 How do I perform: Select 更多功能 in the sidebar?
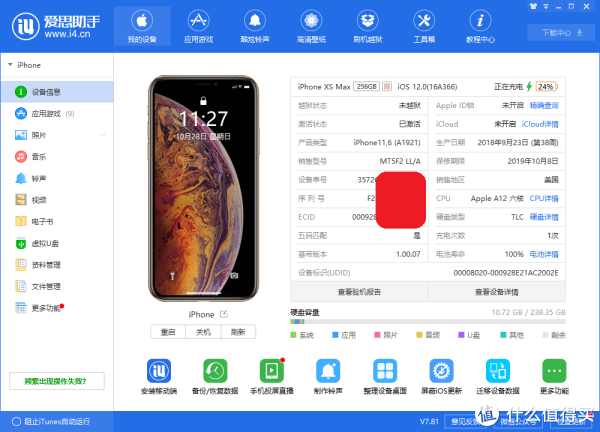click(57, 308)
